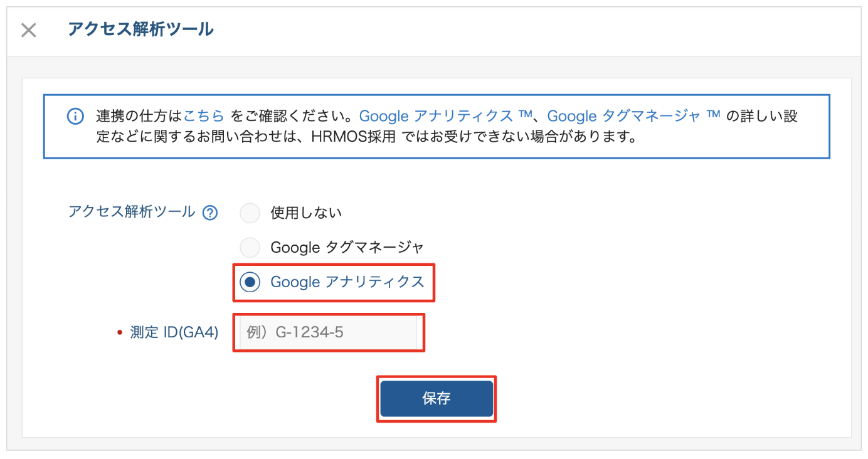
Task: Click the info icon in the notice banner
Action: pyautogui.click(x=75, y=117)
